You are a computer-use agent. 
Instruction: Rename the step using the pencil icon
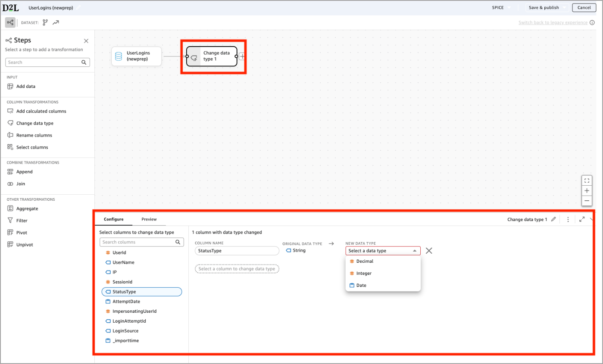(553, 219)
